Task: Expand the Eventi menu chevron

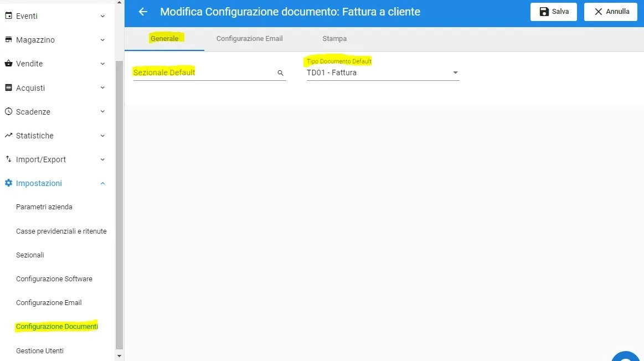Action: click(102, 16)
